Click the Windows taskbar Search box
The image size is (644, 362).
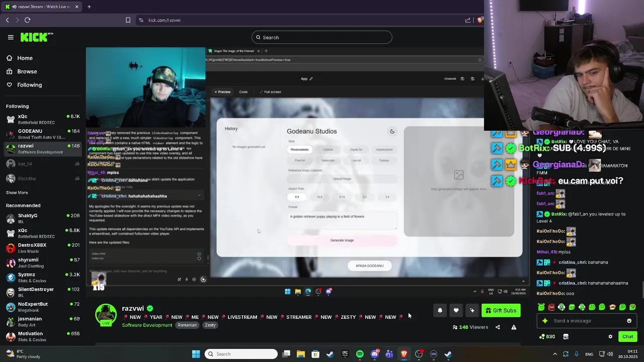242,354
